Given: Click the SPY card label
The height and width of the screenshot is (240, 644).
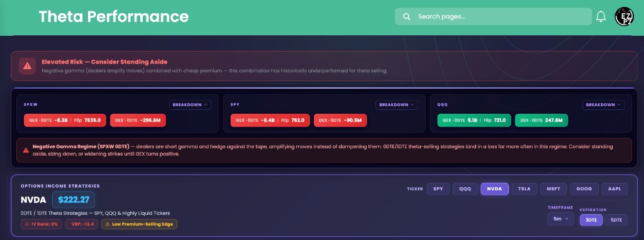Looking at the screenshot, I should 235,105.
